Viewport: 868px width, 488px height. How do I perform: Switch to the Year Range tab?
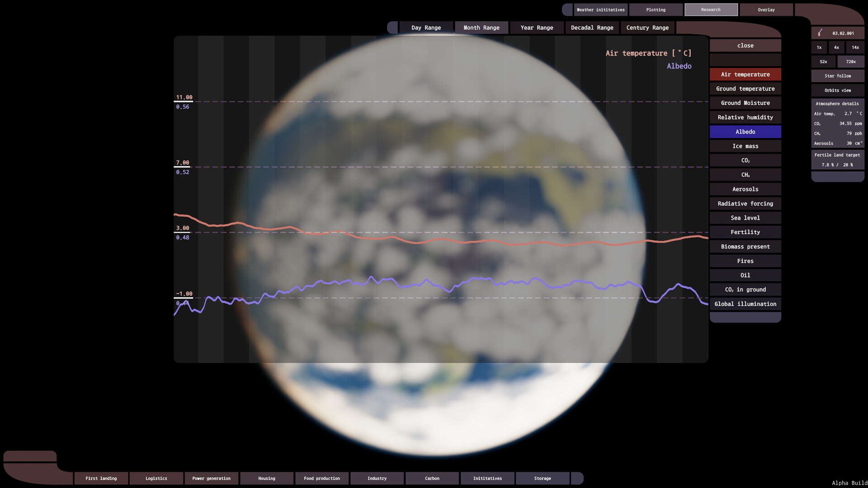pos(537,28)
